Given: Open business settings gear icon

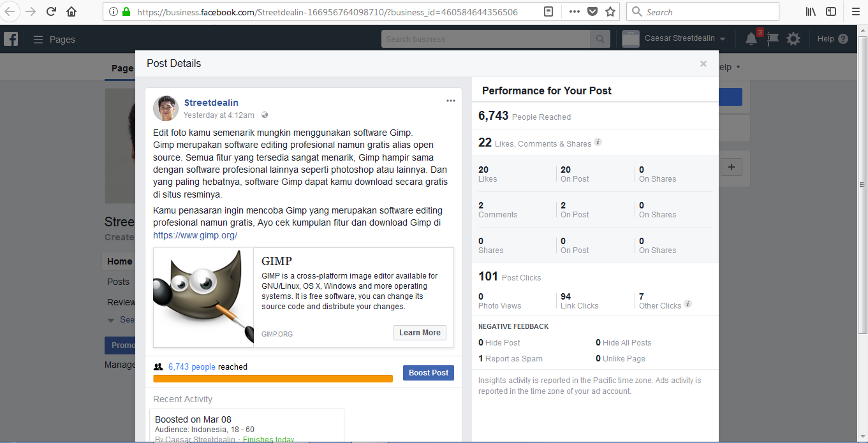Looking at the screenshot, I should 793,39.
